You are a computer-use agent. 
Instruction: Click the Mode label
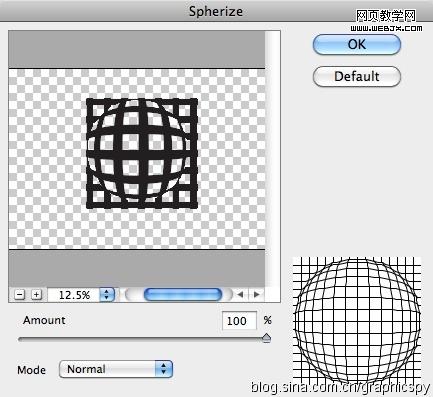(x=31, y=370)
